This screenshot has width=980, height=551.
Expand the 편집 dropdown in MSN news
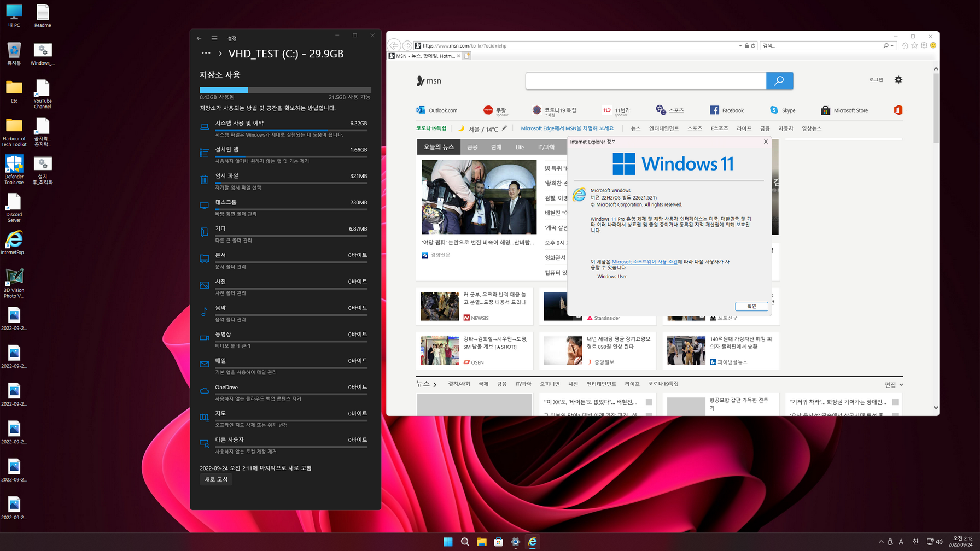coord(894,385)
